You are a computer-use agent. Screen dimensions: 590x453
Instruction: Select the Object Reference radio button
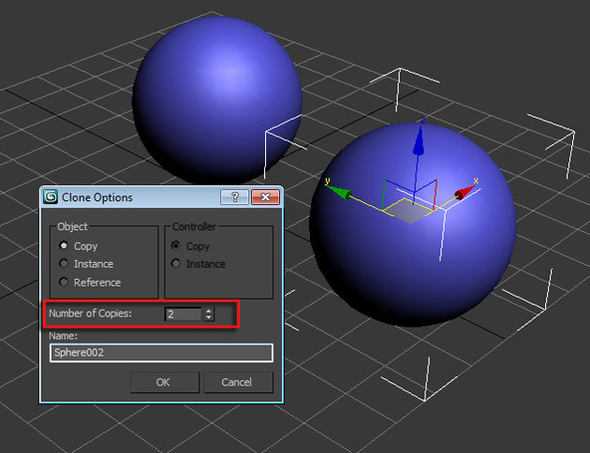coord(64,282)
